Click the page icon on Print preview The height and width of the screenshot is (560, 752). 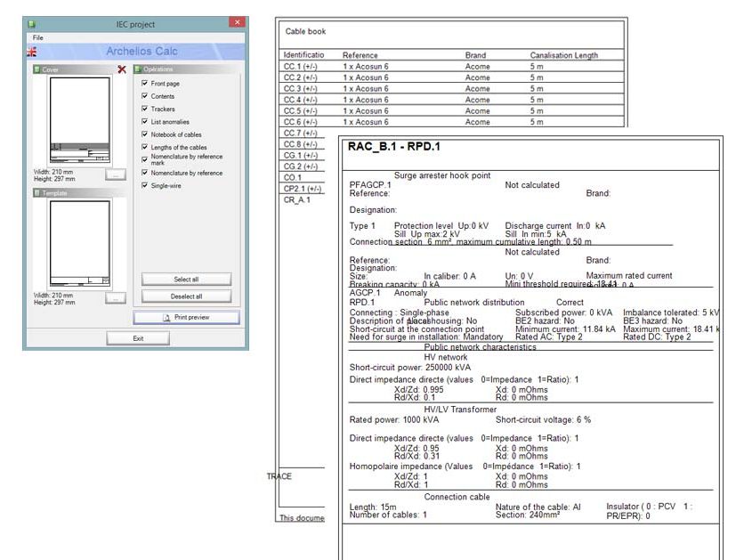(166, 318)
